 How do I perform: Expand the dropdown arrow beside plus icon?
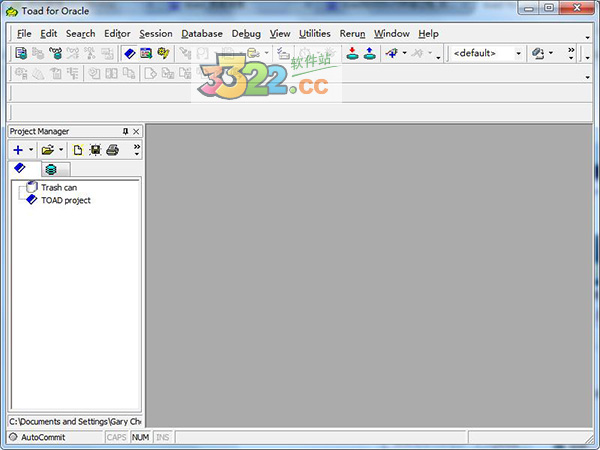(x=31, y=150)
